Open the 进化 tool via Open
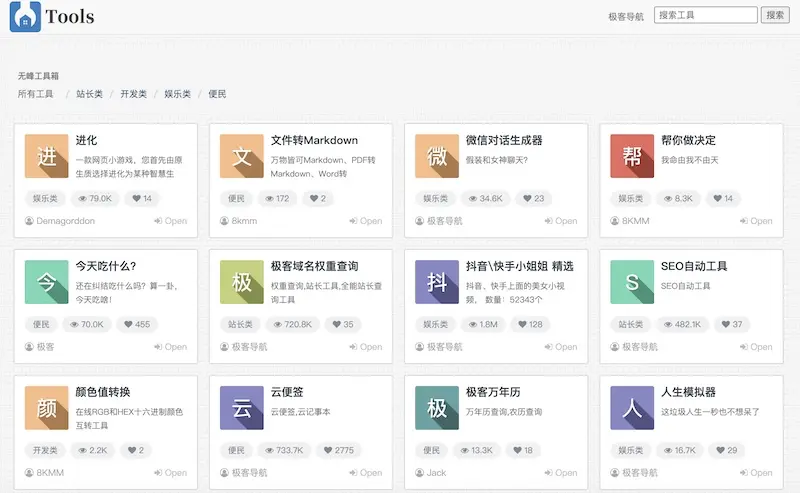This screenshot has width=800, height=493. [x=170, y=221]
